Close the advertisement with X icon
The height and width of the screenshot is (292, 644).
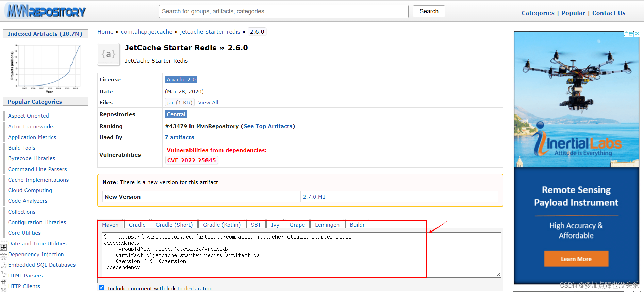pos(637,34)
